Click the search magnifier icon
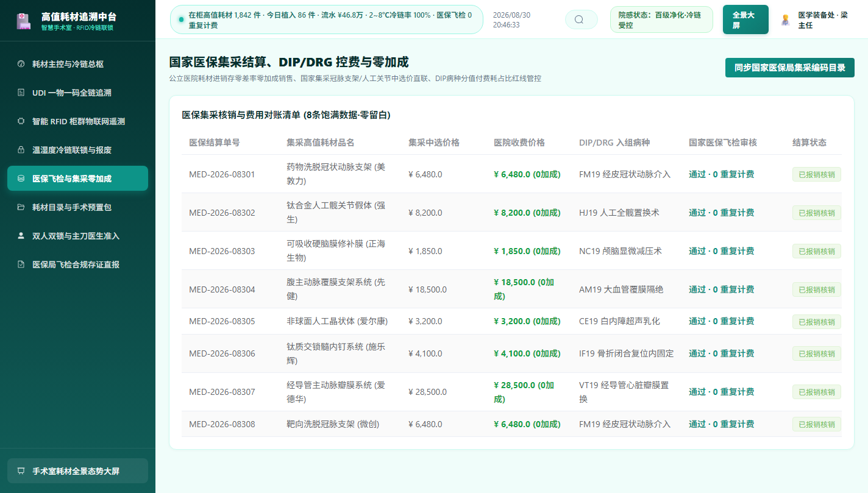The height and width of the screenshot is (493, 868). click(579, 20)
